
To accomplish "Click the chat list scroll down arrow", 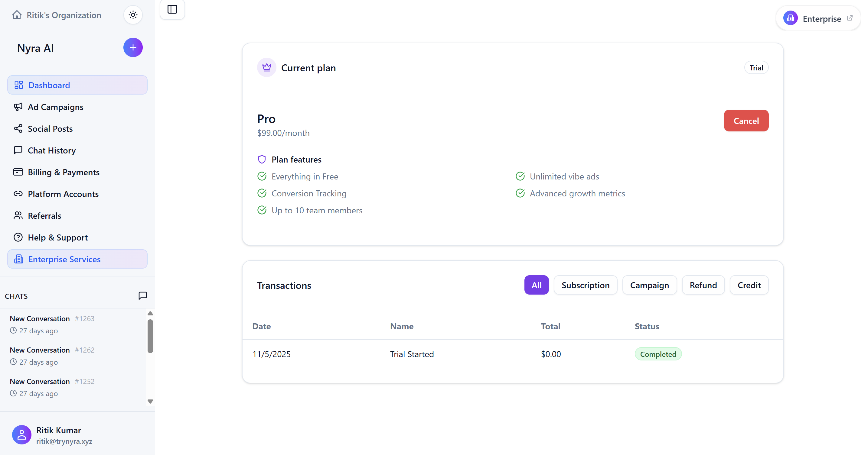I will coord(150,401).
